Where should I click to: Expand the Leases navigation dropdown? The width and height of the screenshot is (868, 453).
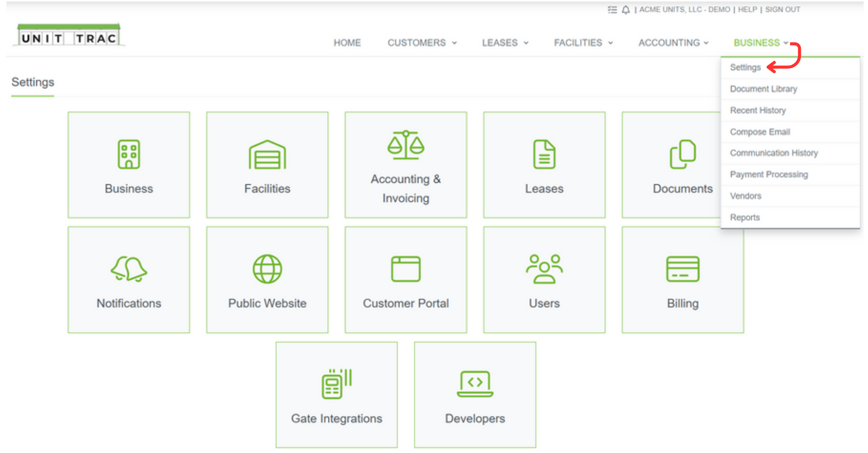tap(505, 43)
